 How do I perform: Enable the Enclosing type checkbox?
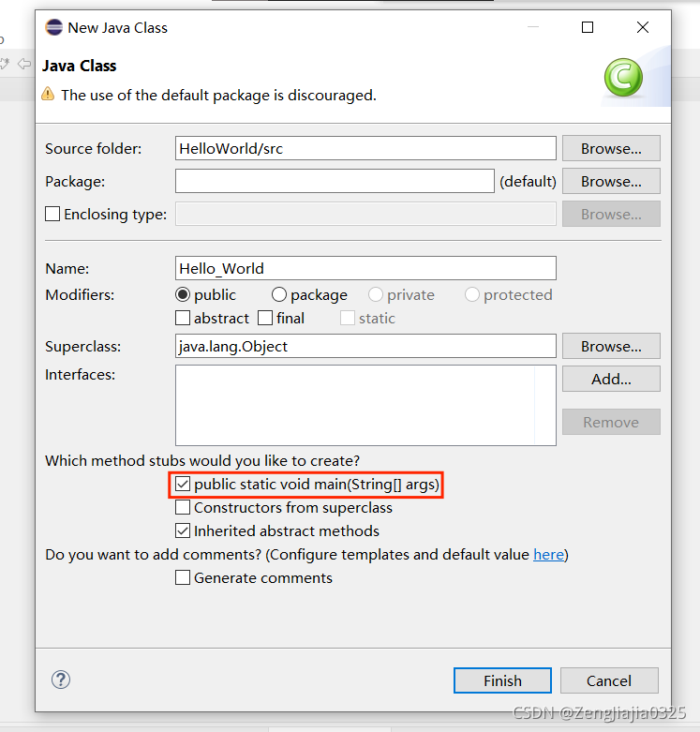52,214
